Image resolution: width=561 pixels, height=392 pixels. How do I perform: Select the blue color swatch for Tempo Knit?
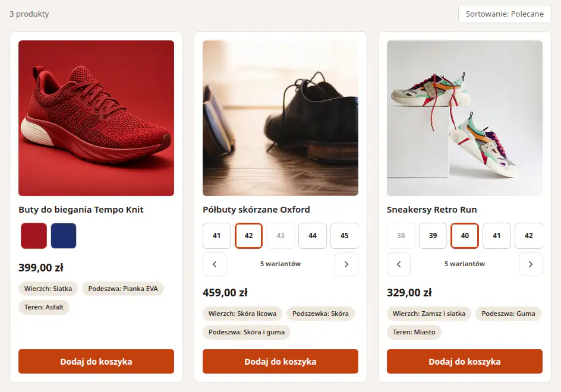64,236
